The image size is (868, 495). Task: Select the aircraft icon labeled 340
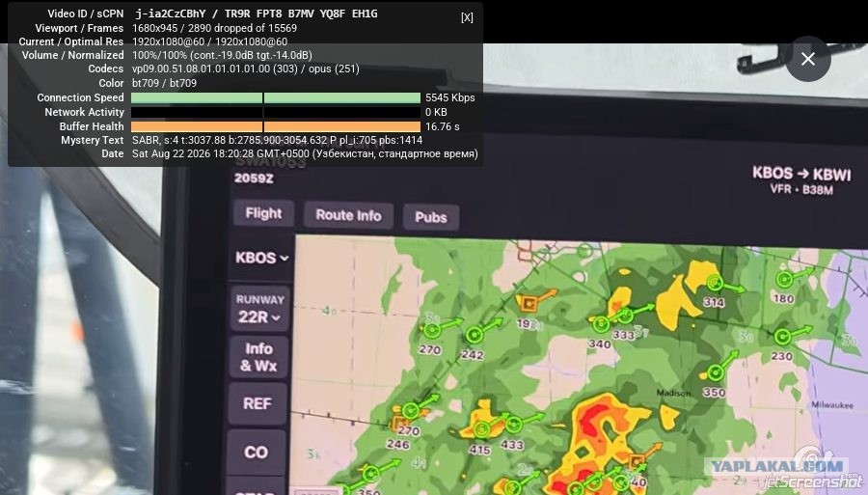pyautogui.click(x=601, y=324)
